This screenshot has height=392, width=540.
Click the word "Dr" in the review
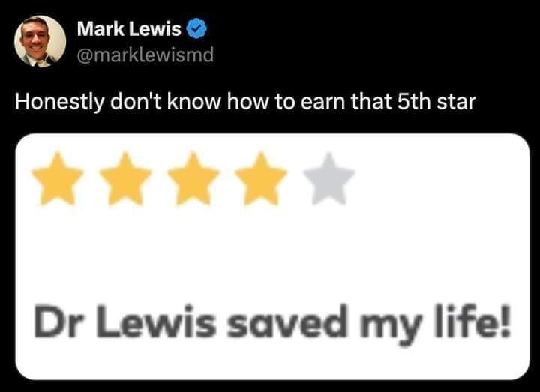click(55, 321)
